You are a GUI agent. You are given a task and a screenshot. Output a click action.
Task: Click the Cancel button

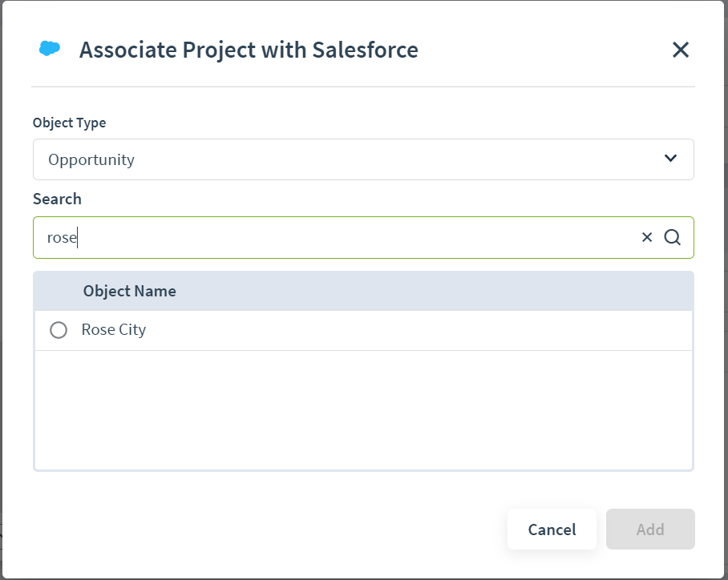click(552, 529)
